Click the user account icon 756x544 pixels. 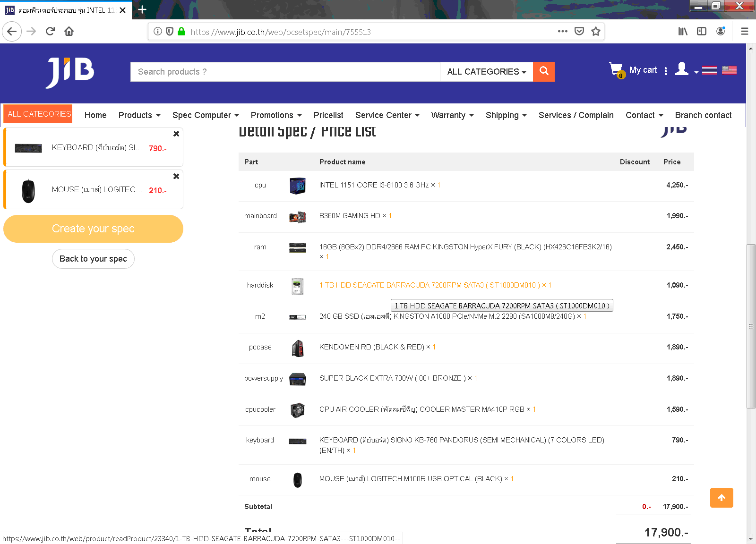[682, 69]
